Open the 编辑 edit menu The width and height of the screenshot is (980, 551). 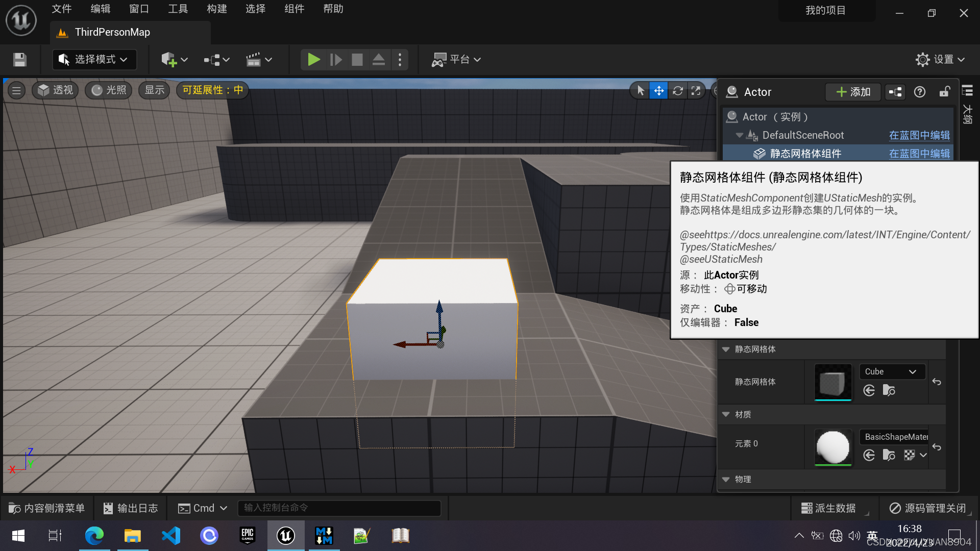pos(101,9)
